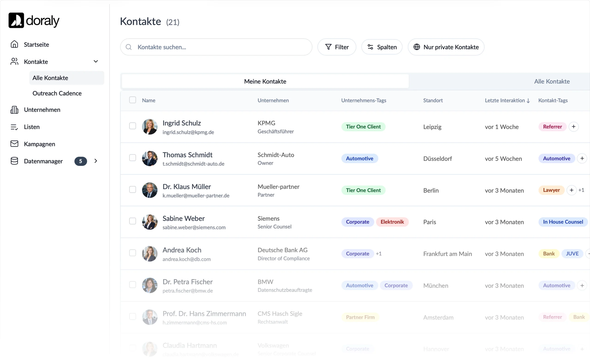Open Dr. Klaus Müller's contact name
590x364 pixels.
[x=187, y=186]
